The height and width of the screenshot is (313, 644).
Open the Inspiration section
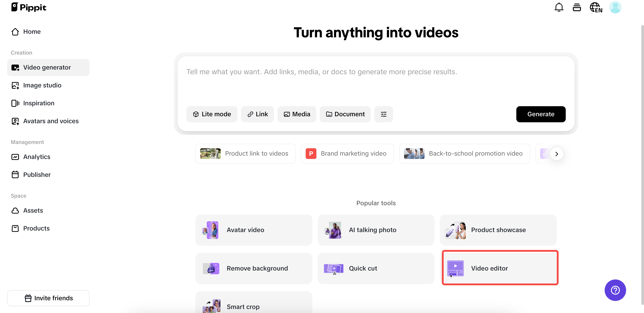click(39, 103)
